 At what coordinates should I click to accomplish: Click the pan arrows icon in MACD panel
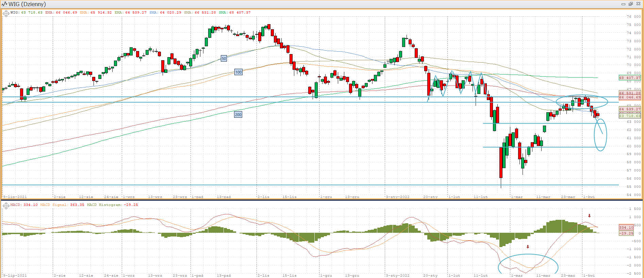point(6,206)
